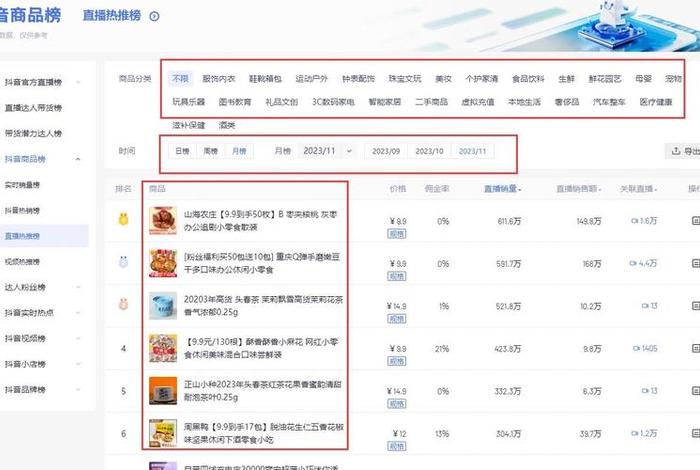Open the 闽果鞍 peanut product thumbnail
Screen dimensions: 700x470
163,433
